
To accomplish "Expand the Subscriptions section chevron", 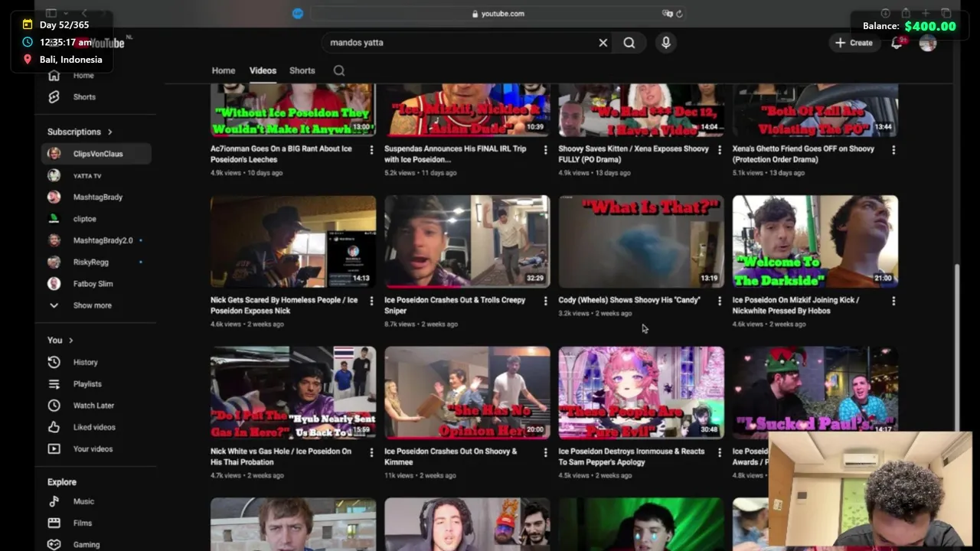I will 109,132.
